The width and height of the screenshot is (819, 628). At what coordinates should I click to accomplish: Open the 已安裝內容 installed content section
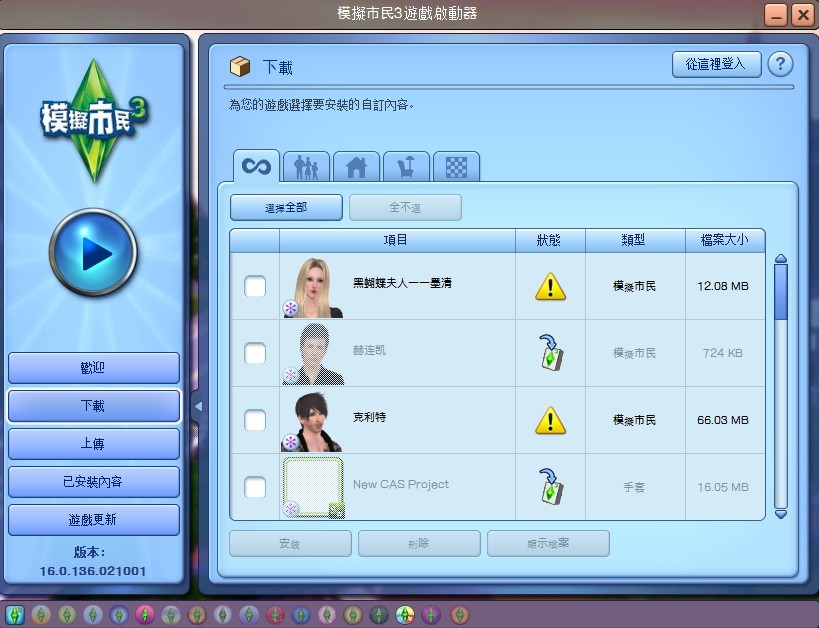pos(93,482)
